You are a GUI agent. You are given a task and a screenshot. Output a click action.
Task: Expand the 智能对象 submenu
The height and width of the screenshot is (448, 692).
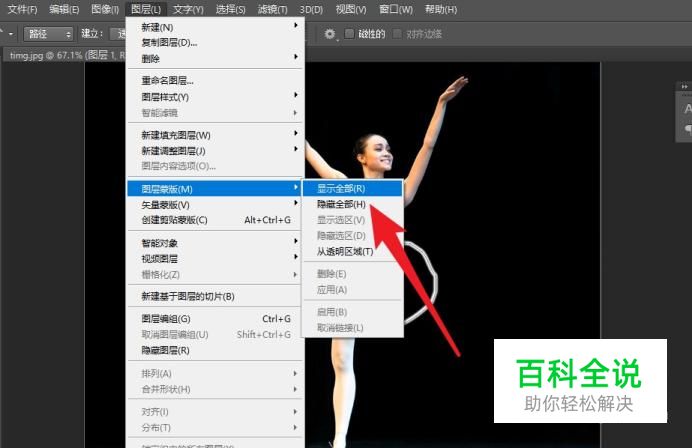pos(215,243)
